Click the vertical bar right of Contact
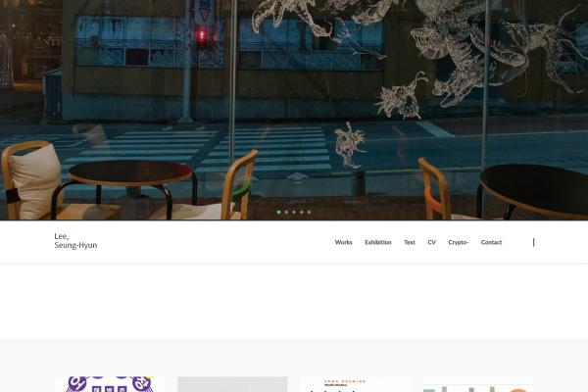 coord(533,242)
